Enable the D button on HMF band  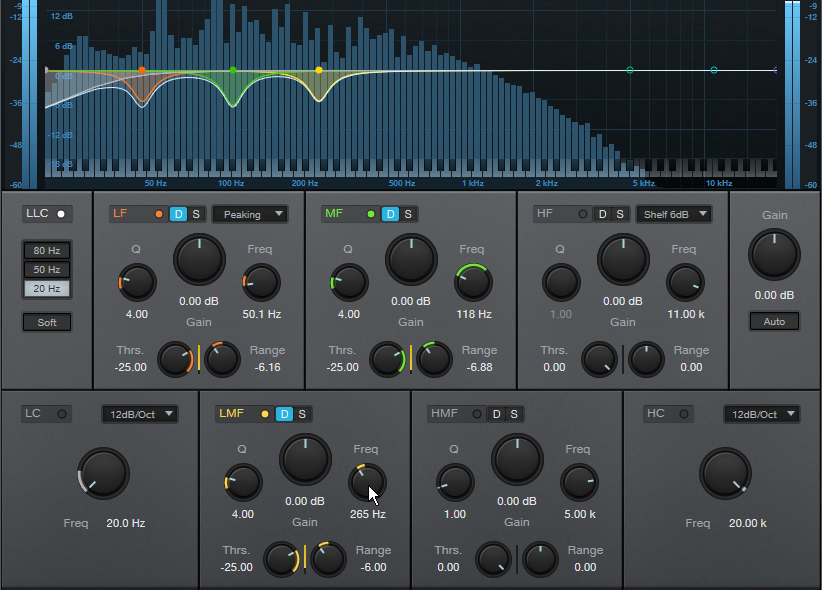pos(496,414)
